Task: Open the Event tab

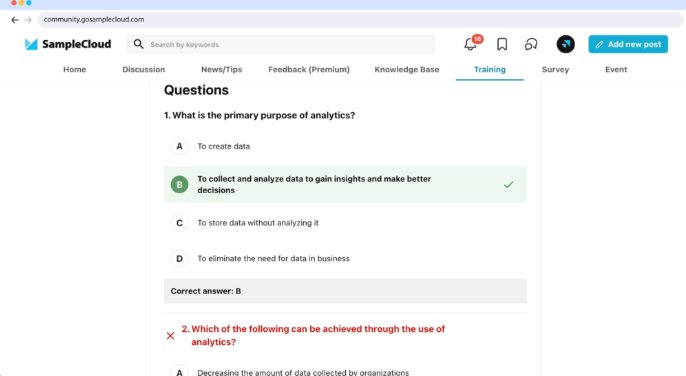Action: [x=616, y=70]
